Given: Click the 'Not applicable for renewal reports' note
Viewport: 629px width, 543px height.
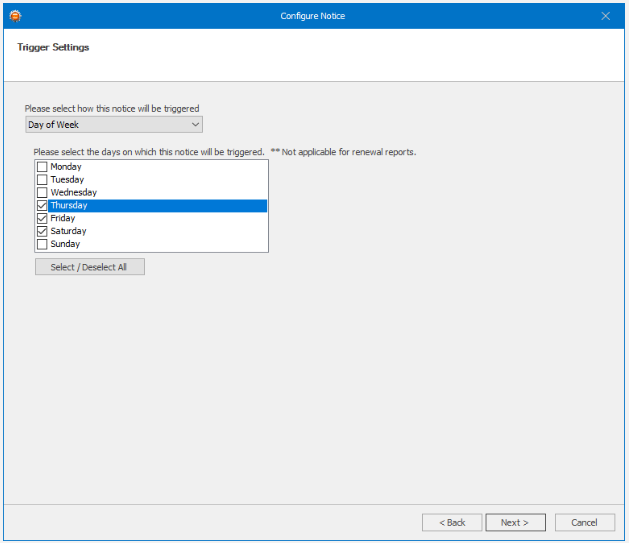Looking at the screenshot, I should (x=343, y=152).
